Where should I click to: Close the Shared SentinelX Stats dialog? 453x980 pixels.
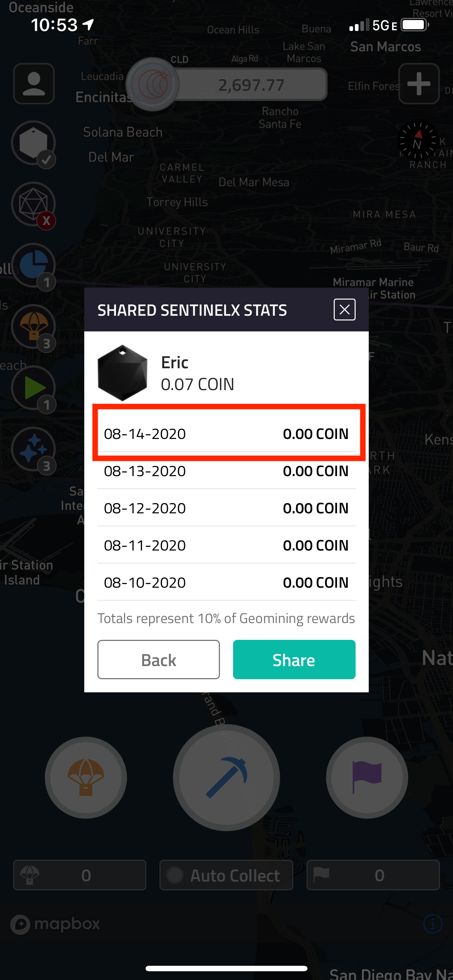345,310
